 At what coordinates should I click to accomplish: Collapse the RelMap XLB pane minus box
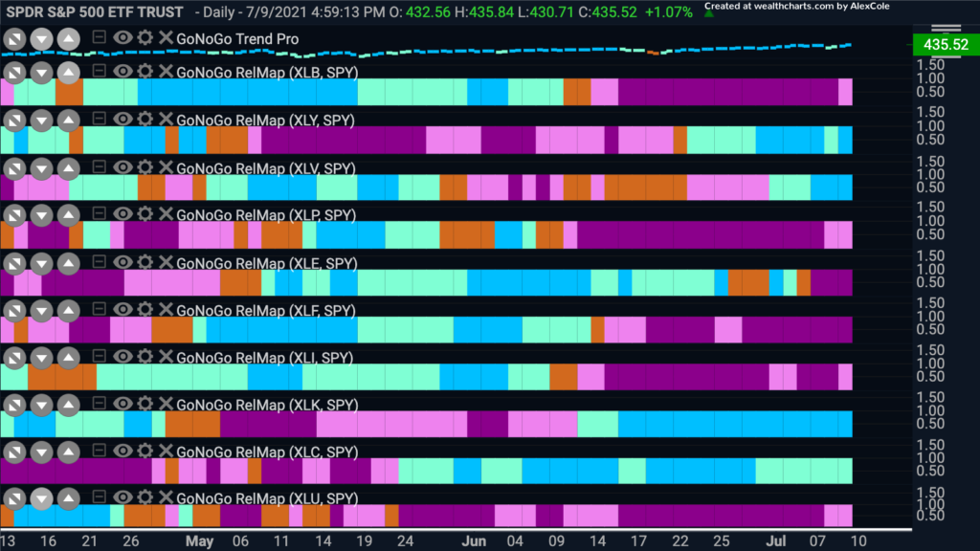pyautogui.click(x=99, y=71)
